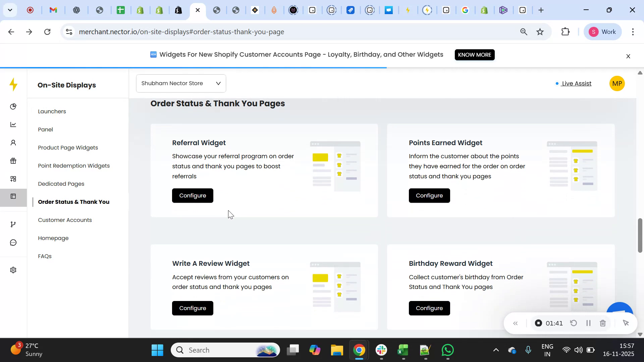
Task: Expand the Shubham Nector Store dropdown
Action: click(181, 83)
